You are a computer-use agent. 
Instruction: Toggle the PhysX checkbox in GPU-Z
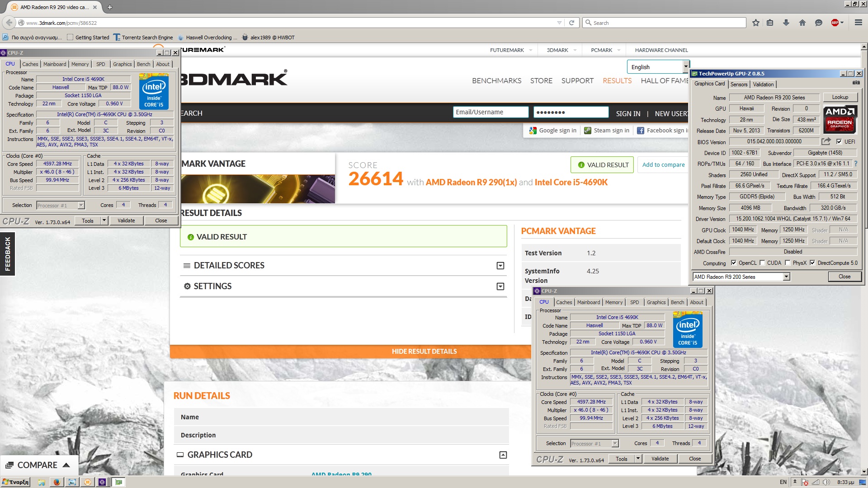pyautogui.click(x=788, y=263)
